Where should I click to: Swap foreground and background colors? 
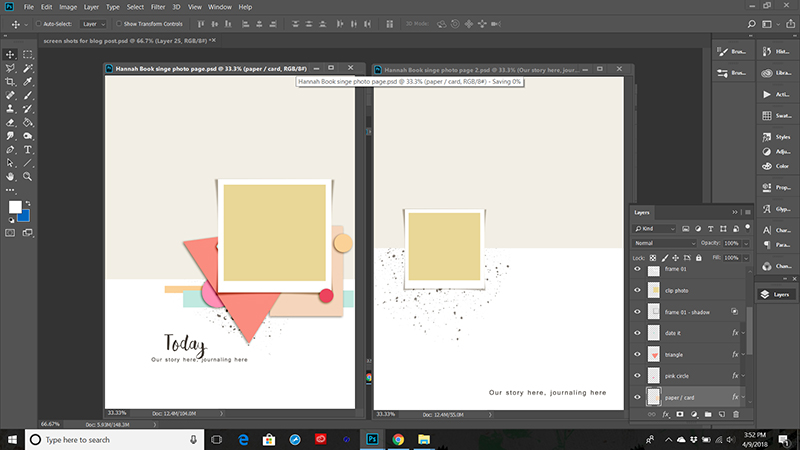click(x=28, y=203)
